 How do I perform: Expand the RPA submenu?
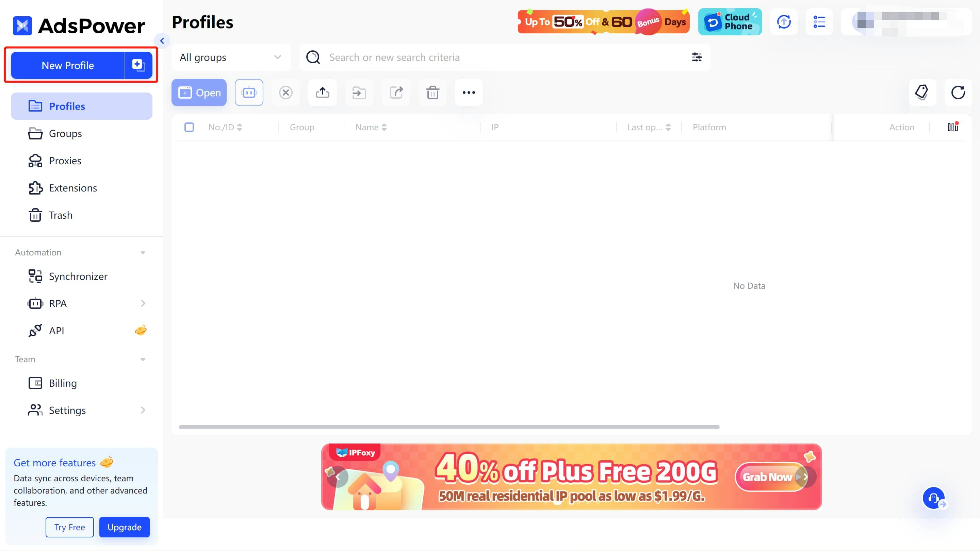[x=143, y=303]
